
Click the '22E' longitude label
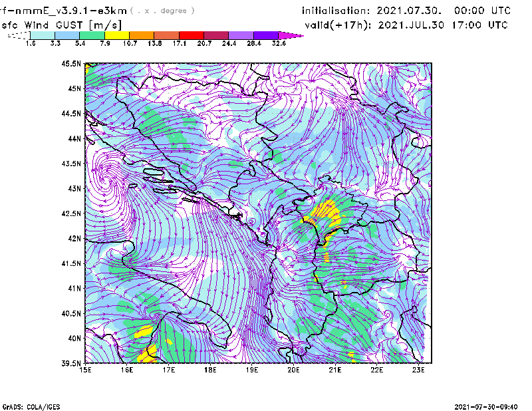tap(377, 370)
